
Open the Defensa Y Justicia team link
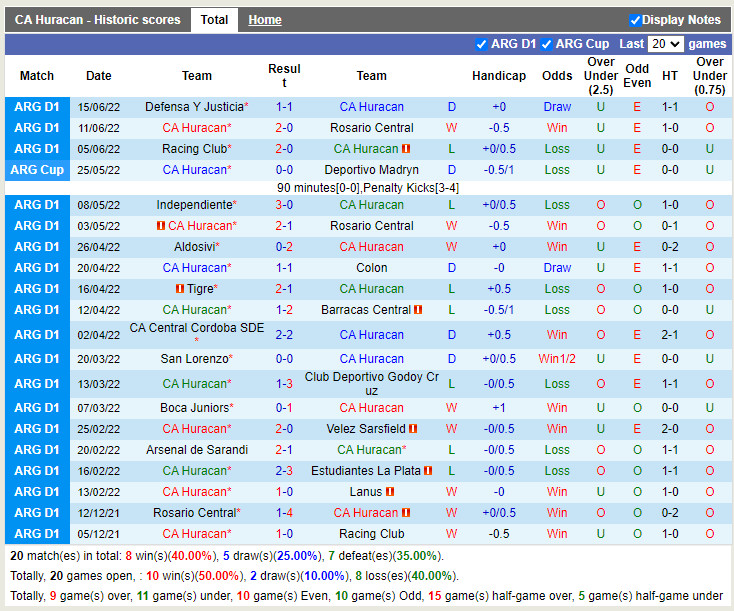point(194,107)
